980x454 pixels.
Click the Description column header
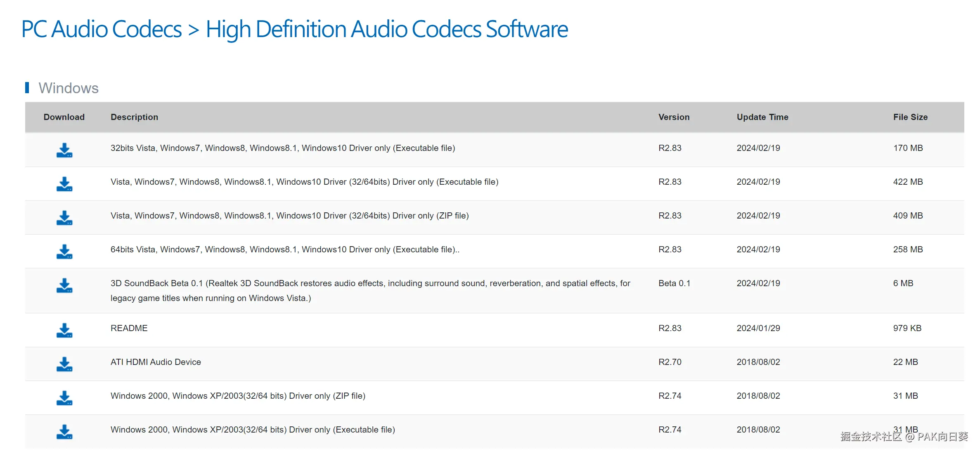point(134,117)
